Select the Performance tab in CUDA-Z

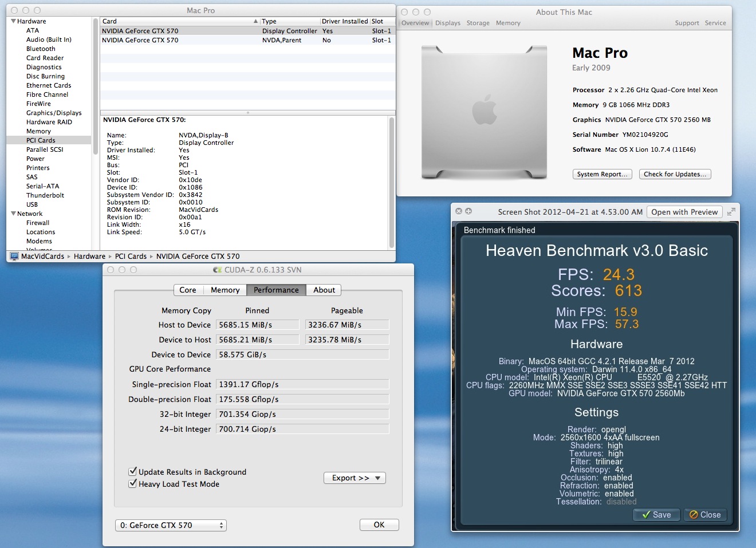pos(276,290)
